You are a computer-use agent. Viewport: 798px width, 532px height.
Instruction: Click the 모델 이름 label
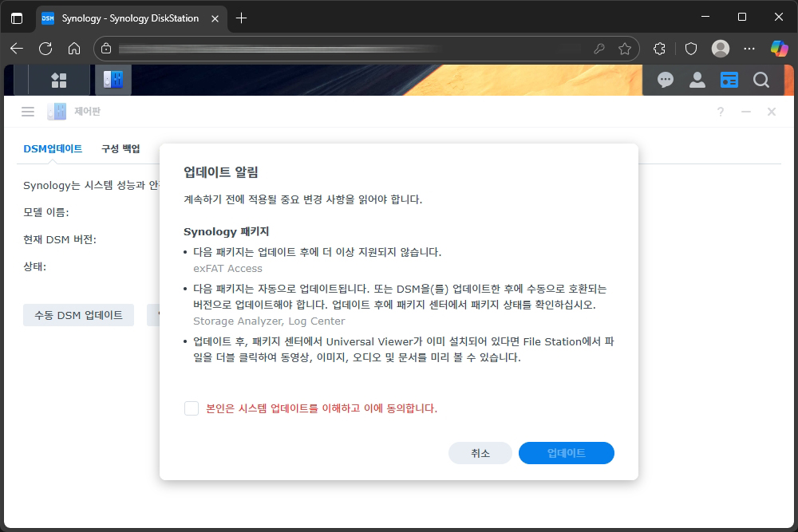[45, 213]
